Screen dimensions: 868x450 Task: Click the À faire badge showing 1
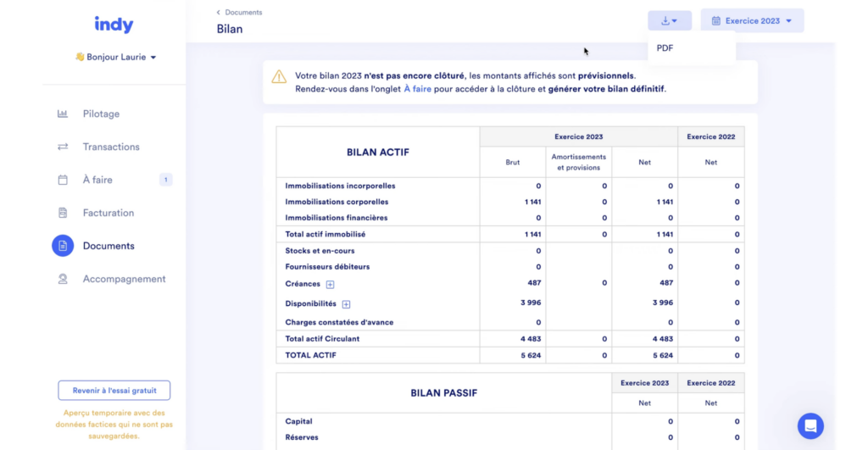165,180
